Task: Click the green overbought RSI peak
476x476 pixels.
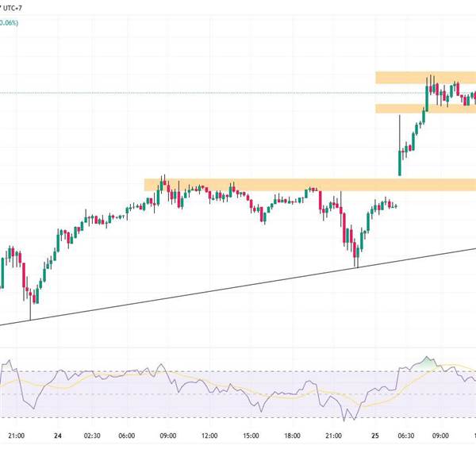Action: coord(429,363)
